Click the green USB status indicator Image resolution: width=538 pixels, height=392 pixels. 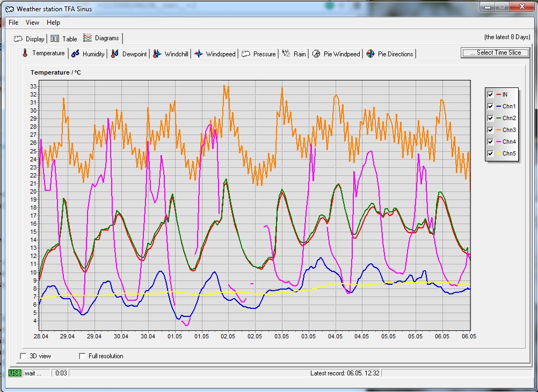(x=14, y=373)
